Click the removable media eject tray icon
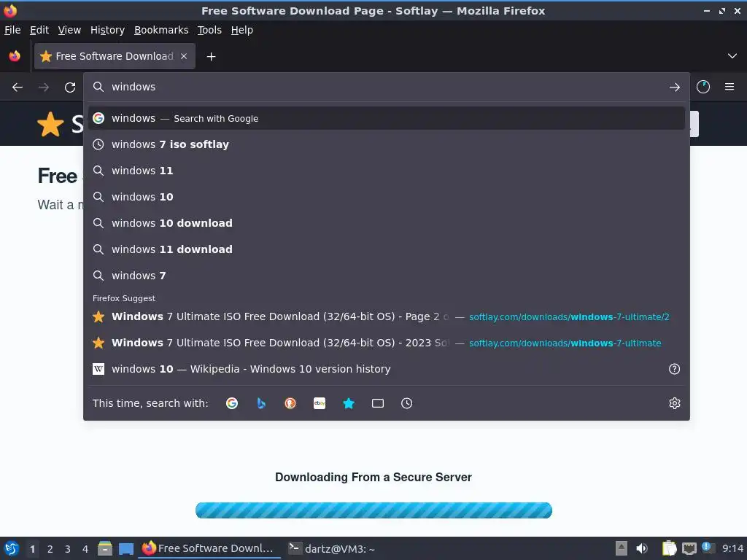The image size is (747, 560). click(x=622, y=548)
